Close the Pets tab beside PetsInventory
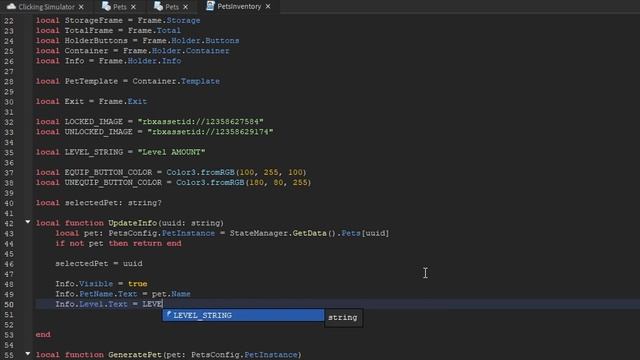Image resolution: width=640 pixels, height=360 pixels. coord(185,7)
